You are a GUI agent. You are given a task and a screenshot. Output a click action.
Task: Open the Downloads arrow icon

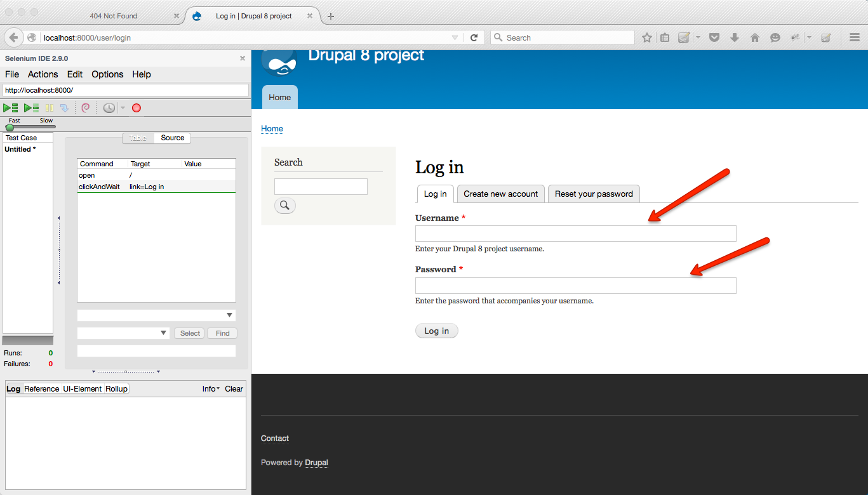pos(735,37)
